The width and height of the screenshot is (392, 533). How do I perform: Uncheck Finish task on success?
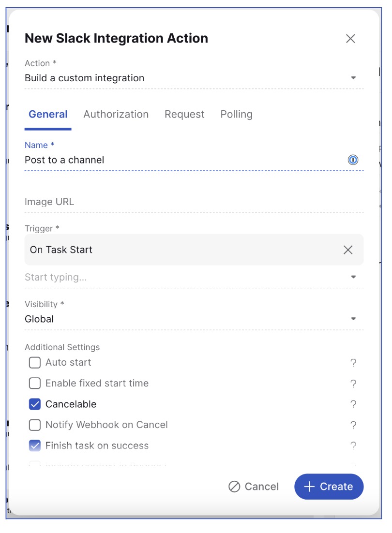35,445
